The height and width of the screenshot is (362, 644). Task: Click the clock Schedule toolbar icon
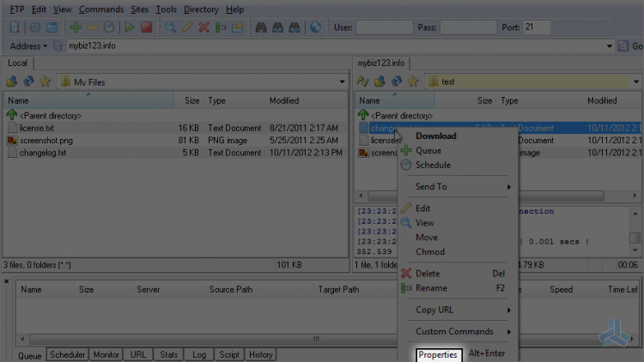coord(109,27)
